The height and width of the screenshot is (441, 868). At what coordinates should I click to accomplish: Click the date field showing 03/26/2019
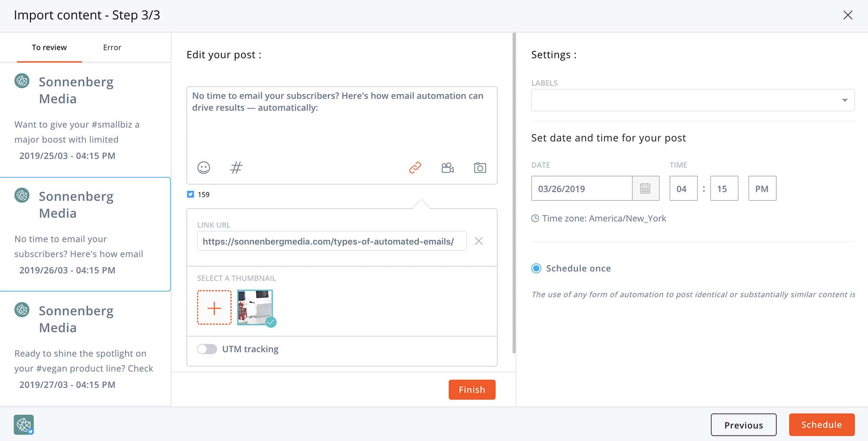(582, 188)
